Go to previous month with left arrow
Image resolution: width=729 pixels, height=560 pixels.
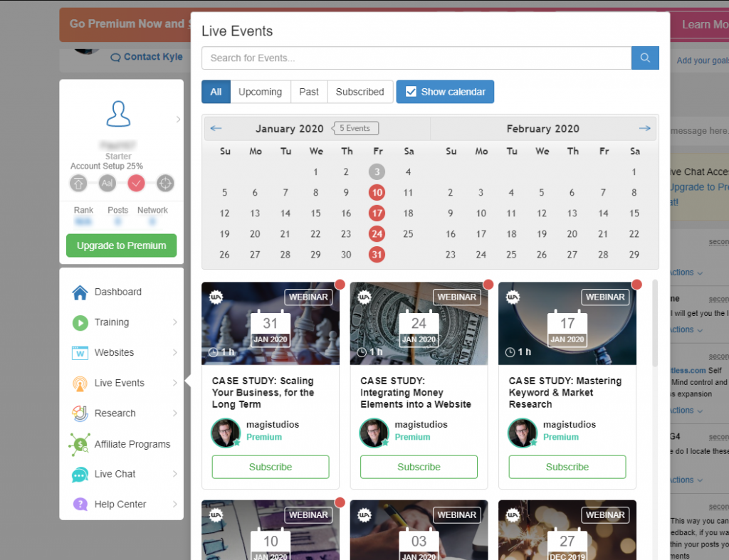(216, 129)
